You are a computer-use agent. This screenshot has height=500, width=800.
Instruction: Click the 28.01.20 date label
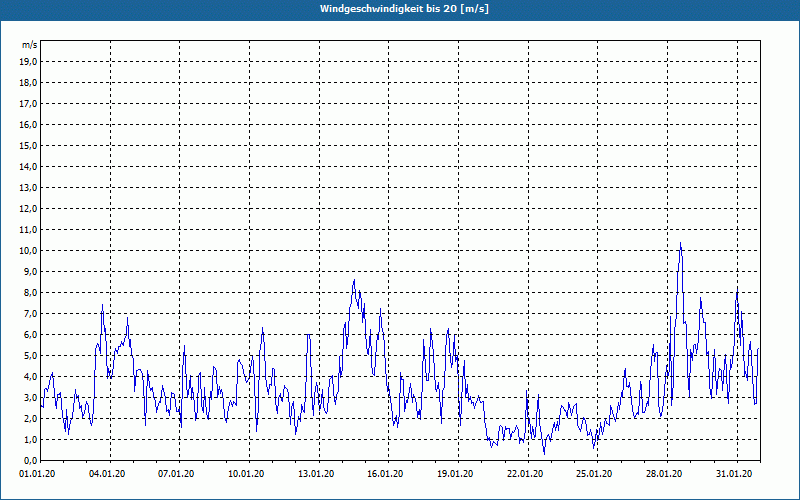point(664,473)
